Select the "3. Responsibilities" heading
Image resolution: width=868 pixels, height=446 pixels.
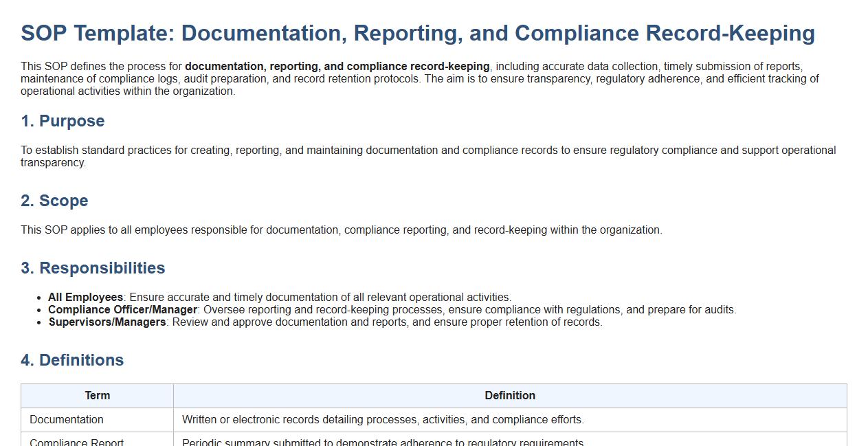(93, 268)
